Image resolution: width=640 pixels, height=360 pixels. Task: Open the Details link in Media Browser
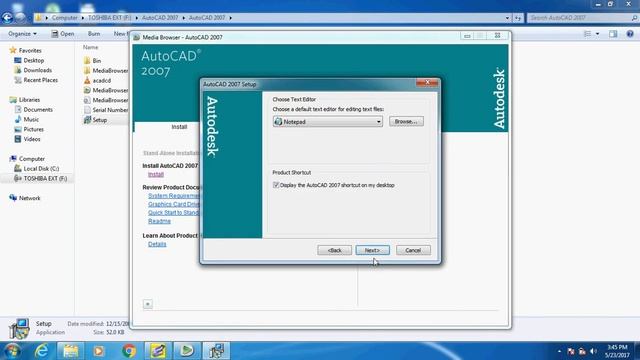(x=157, y=244)
